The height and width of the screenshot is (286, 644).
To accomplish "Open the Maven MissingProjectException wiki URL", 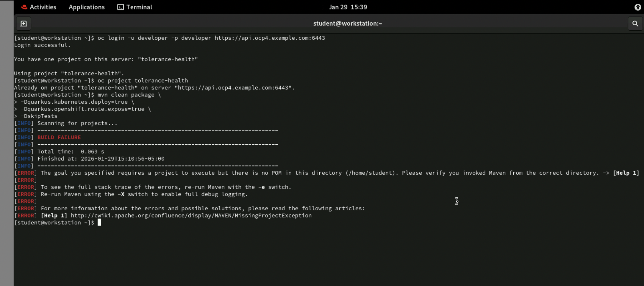I will (191, 216).
